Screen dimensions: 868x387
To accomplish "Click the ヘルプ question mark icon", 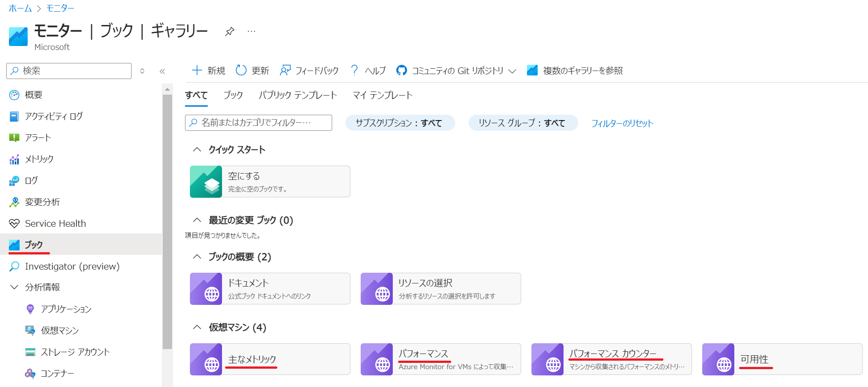I will click(354, 71).
